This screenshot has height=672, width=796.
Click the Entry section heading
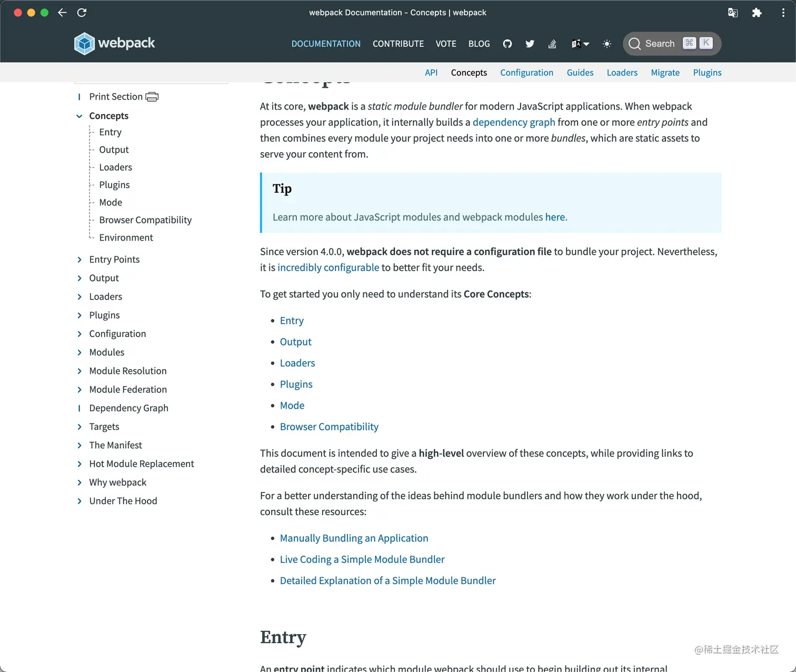(x=283, y=638)
